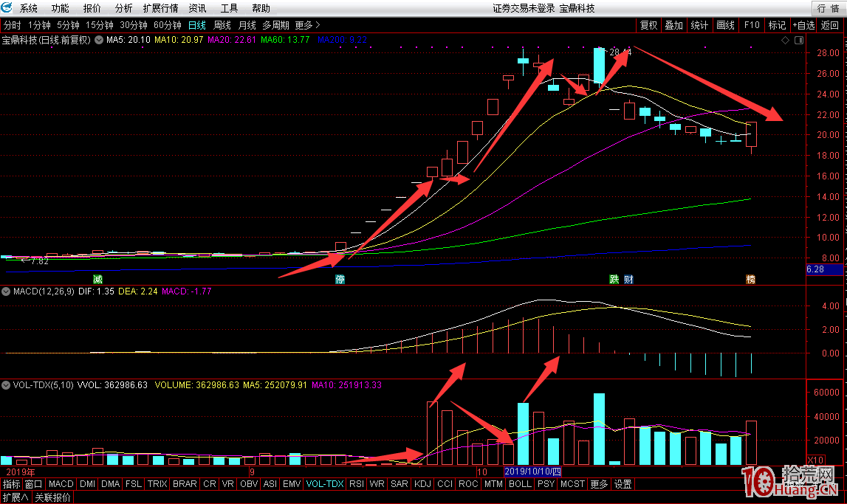Viewport: 847px width, 504px height.
Task: Switch to 30分钟 period
Action: pyautogui.click(x=134, y=25)
